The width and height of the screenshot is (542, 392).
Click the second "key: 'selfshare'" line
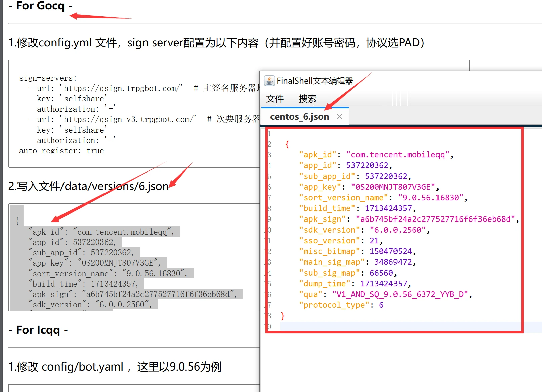(72, 130)
